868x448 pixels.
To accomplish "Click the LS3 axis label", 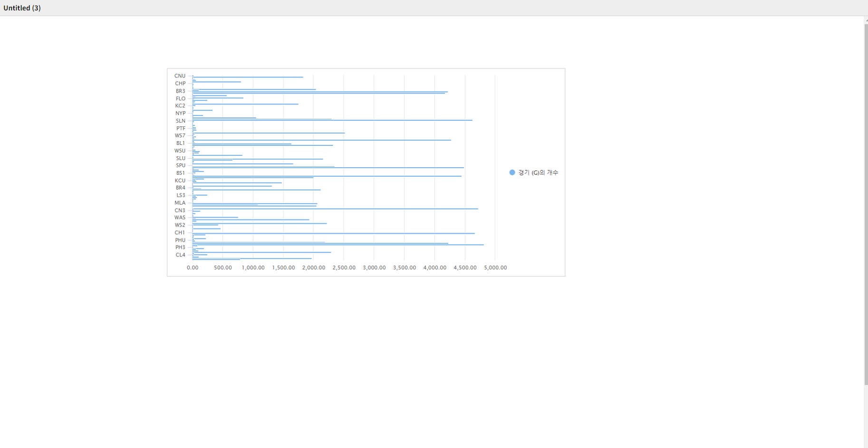I will [181, 196].
